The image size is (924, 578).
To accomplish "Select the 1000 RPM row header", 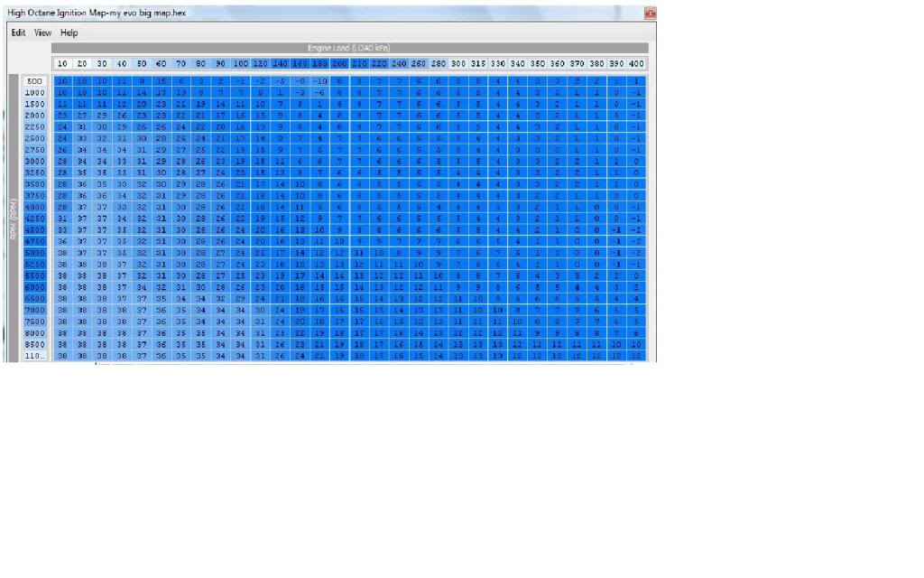I will pos(35,93).
